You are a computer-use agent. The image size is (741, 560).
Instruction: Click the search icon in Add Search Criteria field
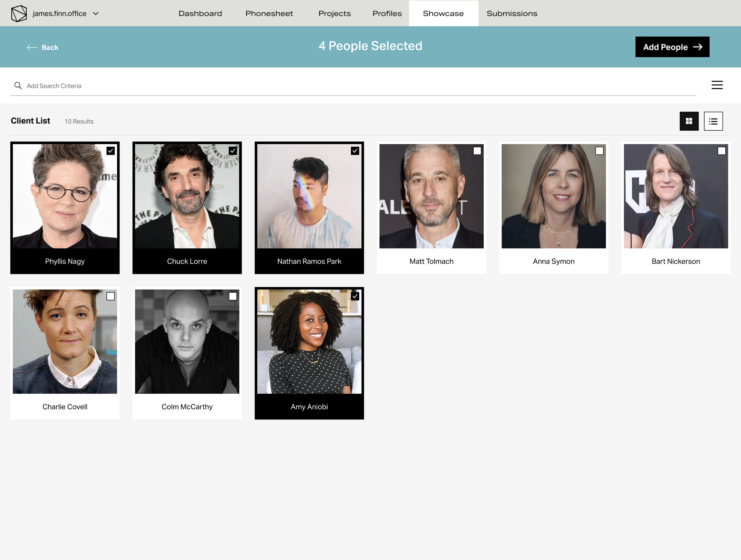click(x=18, y=86)
